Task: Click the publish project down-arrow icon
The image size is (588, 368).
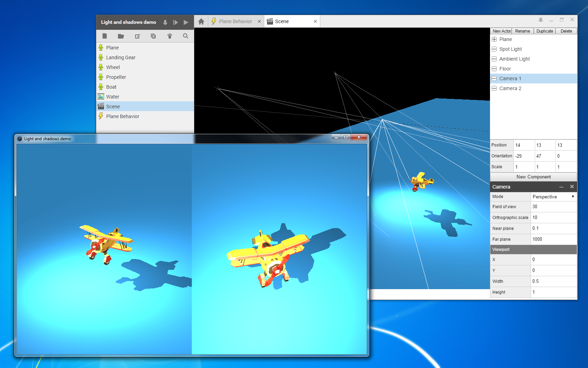Action: [x=165, y=22]
